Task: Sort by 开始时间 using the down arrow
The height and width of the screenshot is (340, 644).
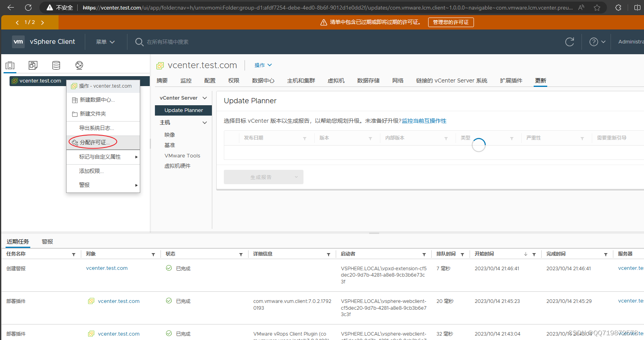Action: [526, 254]
